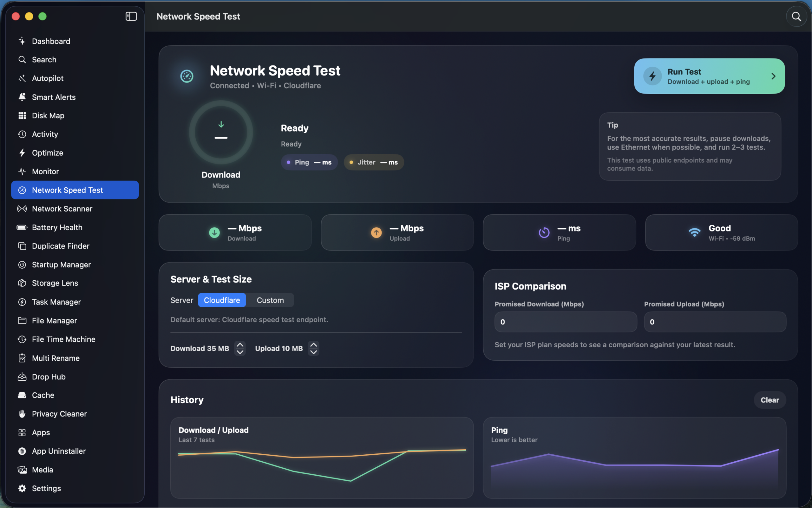Open Drop Hub in sidebar

pos(75,377)
